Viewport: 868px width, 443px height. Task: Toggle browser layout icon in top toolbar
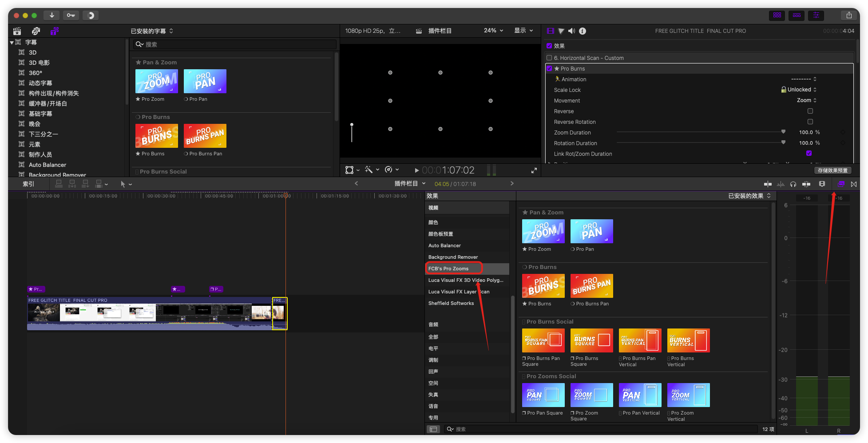click(x=777, y=16)
